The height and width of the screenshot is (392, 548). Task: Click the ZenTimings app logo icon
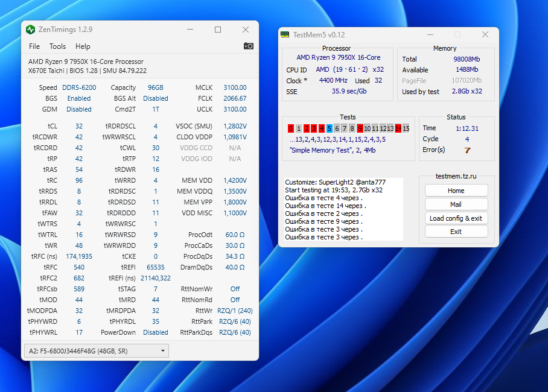(x=31, y=30)
